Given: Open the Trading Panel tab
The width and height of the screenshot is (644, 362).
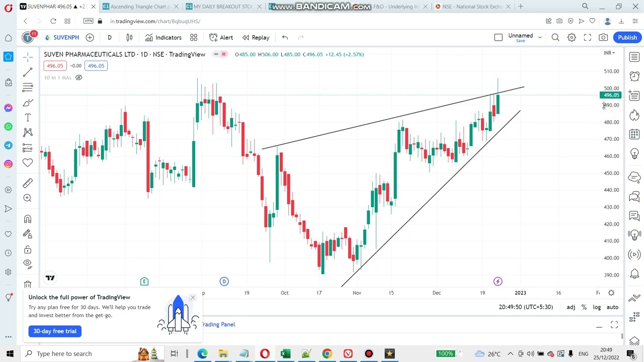Looking at the screenshot, I should pos(218,324).
